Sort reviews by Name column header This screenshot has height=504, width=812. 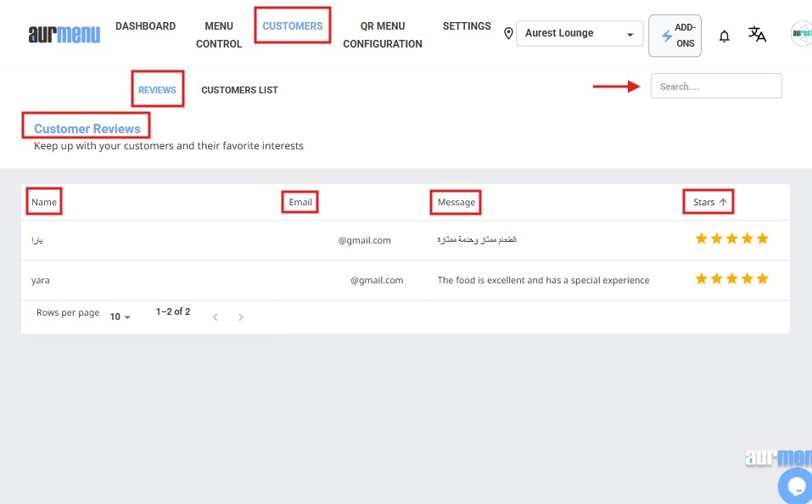pyautogui.click(x=44, y=203)
